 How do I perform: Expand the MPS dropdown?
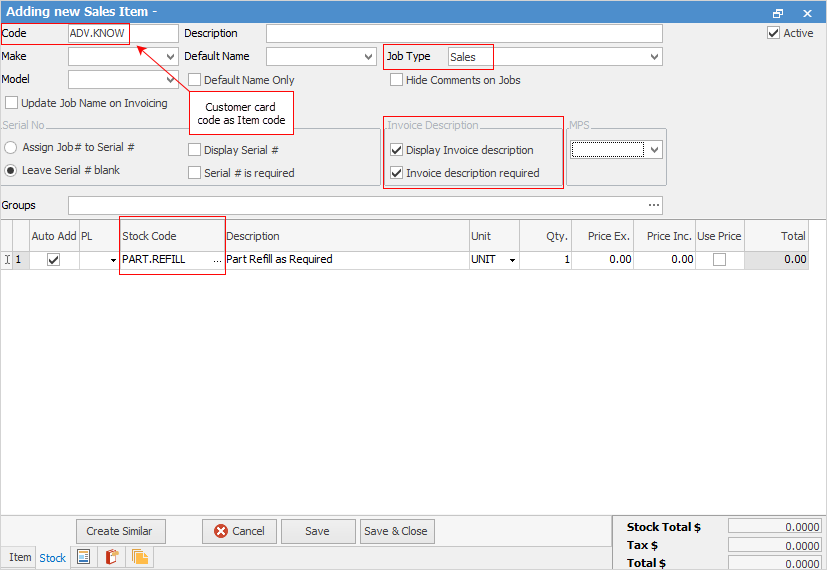click(654, 150)
